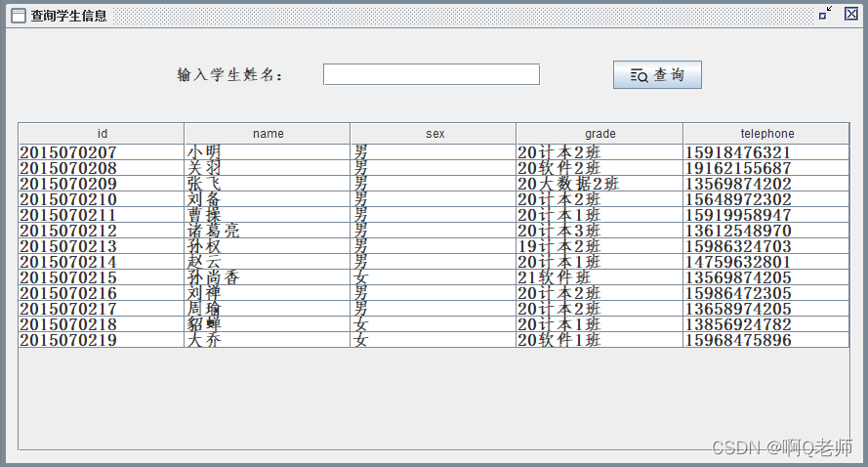Focus the student name input field

(432, 74)
